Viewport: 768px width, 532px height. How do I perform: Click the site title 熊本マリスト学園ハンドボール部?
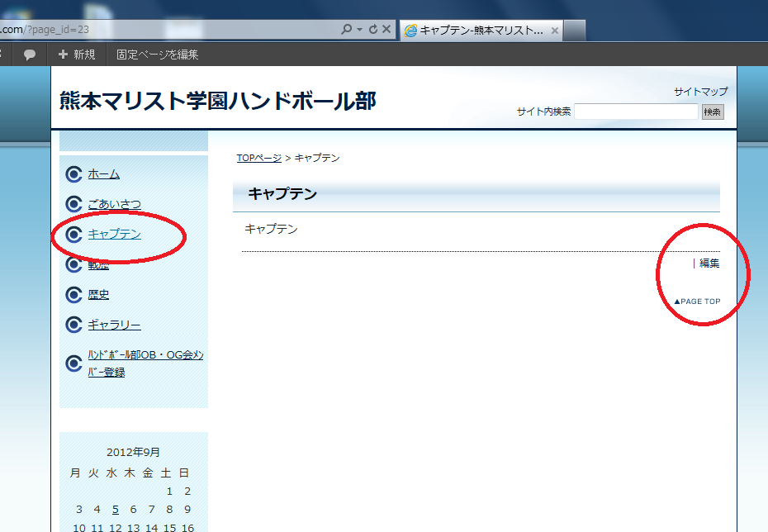click(x=218, y=101)
